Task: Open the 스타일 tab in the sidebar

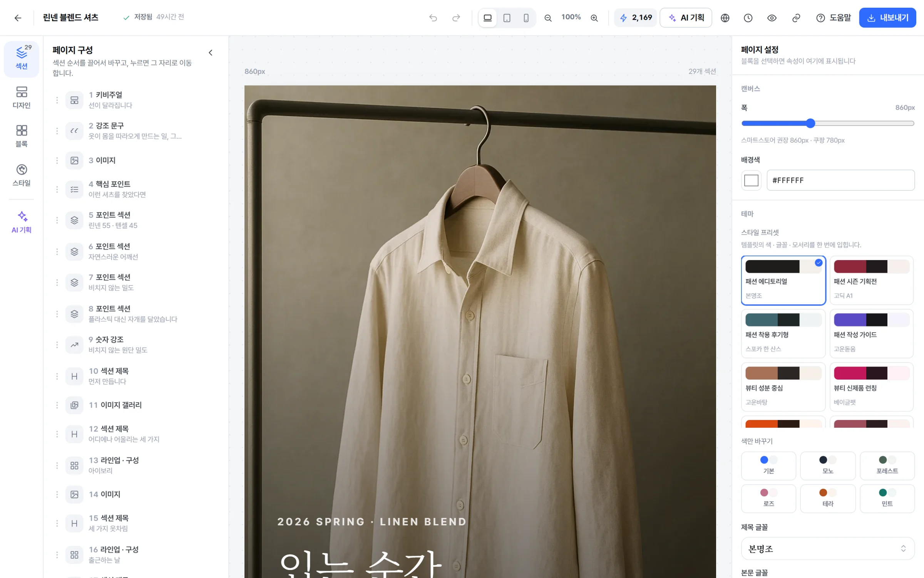Action: click(22, 175)
